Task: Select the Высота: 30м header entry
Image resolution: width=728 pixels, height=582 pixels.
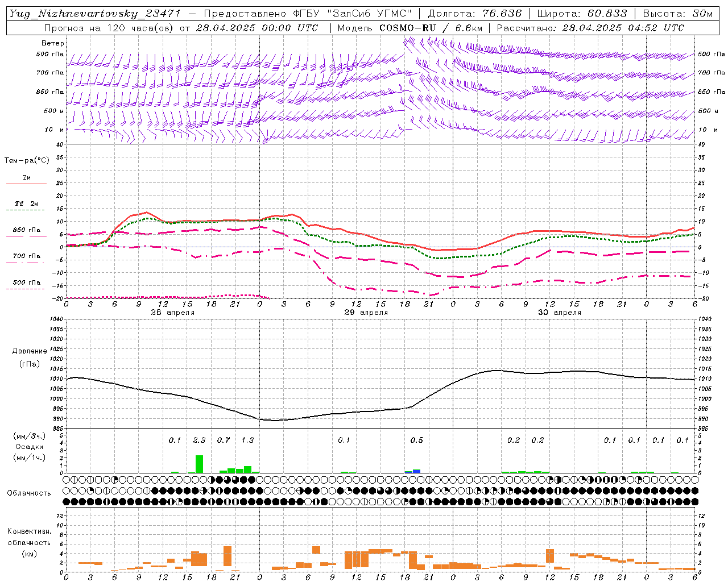Action: tap(677, 14)
